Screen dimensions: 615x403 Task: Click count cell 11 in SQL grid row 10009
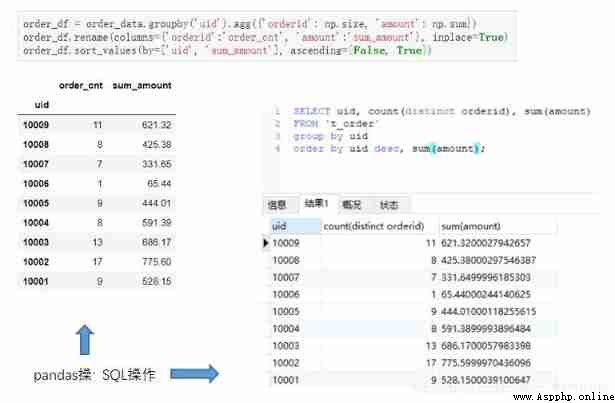pos(431,243)
